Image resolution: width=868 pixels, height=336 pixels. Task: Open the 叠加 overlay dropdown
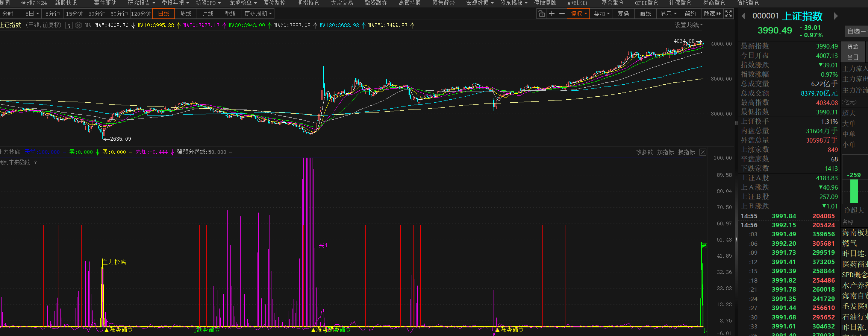click(x=601, y=14)
